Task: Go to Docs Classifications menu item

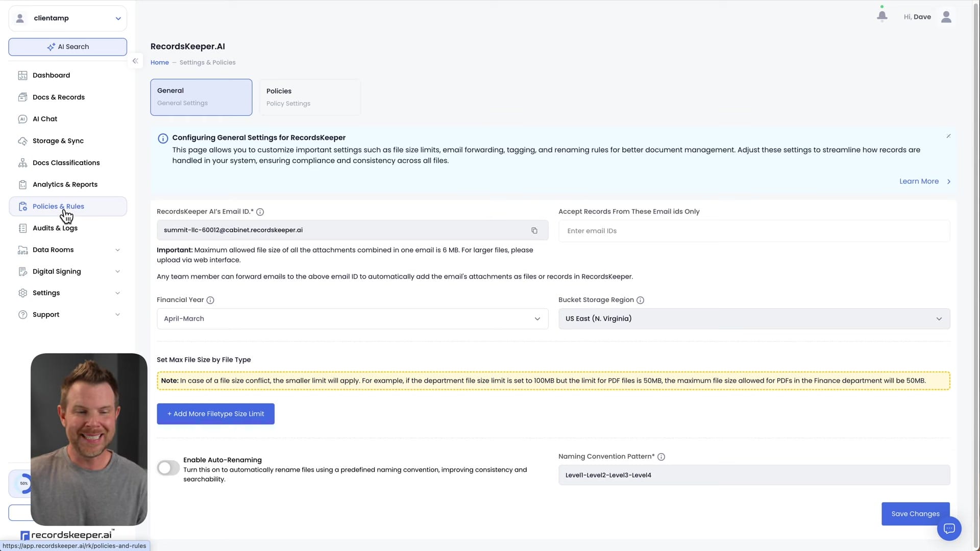Action: pyautogui.click(x=68, y=163)
